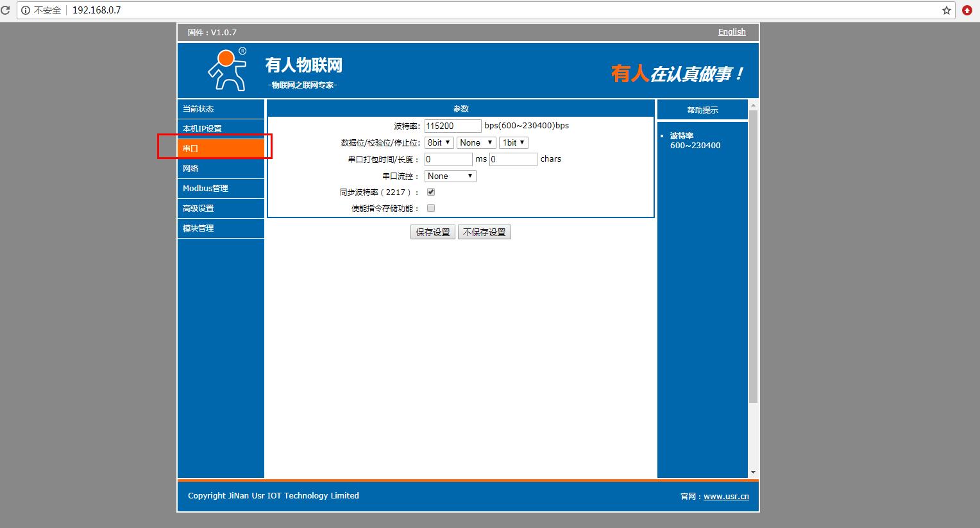Click the 不保存设置 button

(484, 232)
